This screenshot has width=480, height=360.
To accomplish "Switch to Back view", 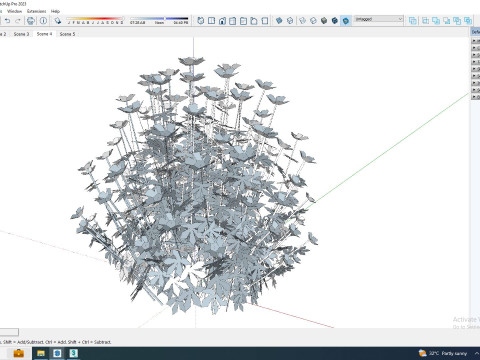I will pyautogui.click(x=243, y=21).
